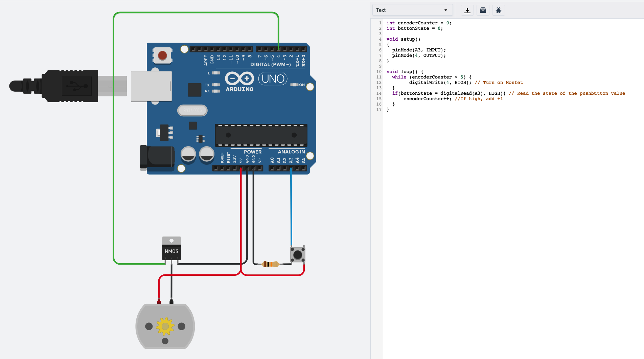The width and height of the screenshot is (644, 359).
Task: Click the voltage regulator beside the power jack
Action: coord(165,133)
